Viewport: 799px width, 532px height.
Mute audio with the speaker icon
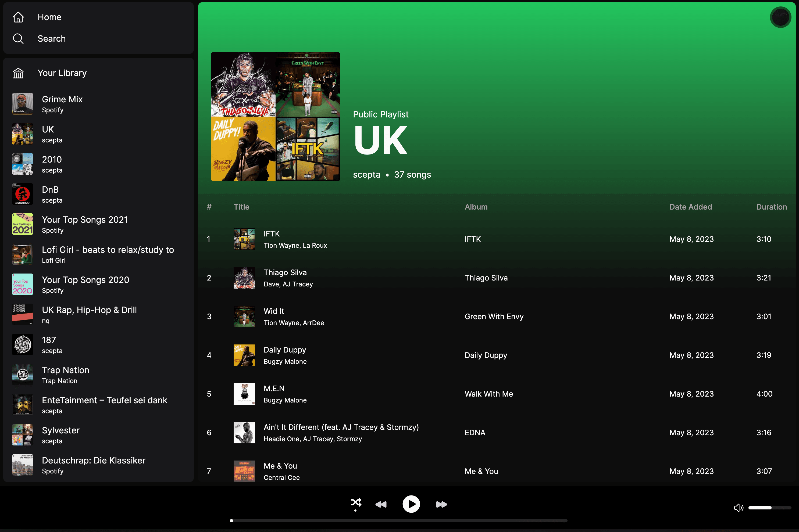pyautogui.click(x=739, y=508)
